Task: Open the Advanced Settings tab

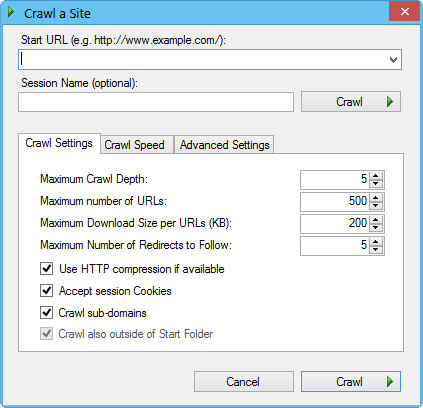Action: click(224, 145)
